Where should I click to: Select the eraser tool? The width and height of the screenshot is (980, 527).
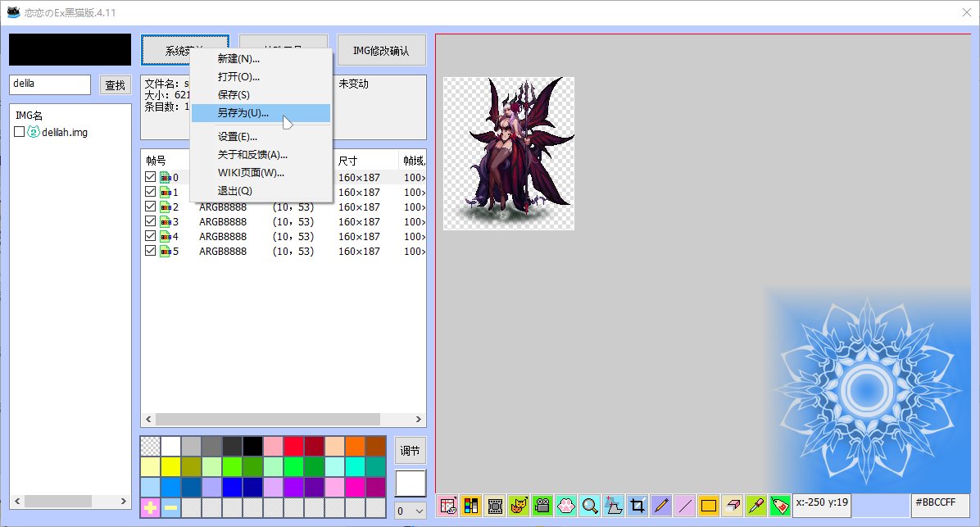click(x=733, y=506)
